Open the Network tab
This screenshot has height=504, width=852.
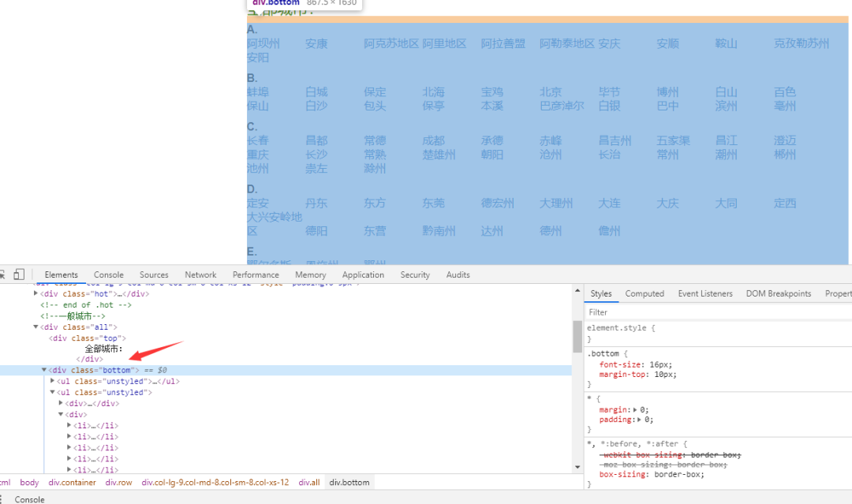point(200,274)
